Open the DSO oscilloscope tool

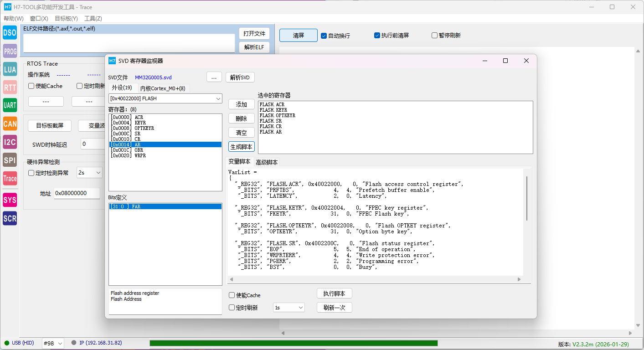[x=10, y=33]
